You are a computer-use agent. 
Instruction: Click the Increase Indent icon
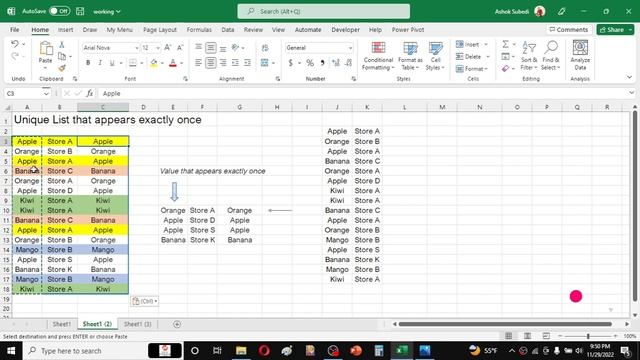click(247, 63)
